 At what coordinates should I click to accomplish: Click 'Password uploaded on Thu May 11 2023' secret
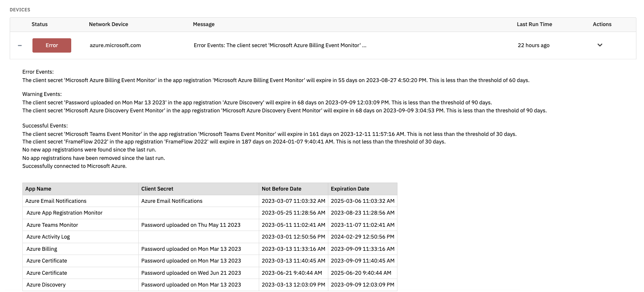[191, 225]
